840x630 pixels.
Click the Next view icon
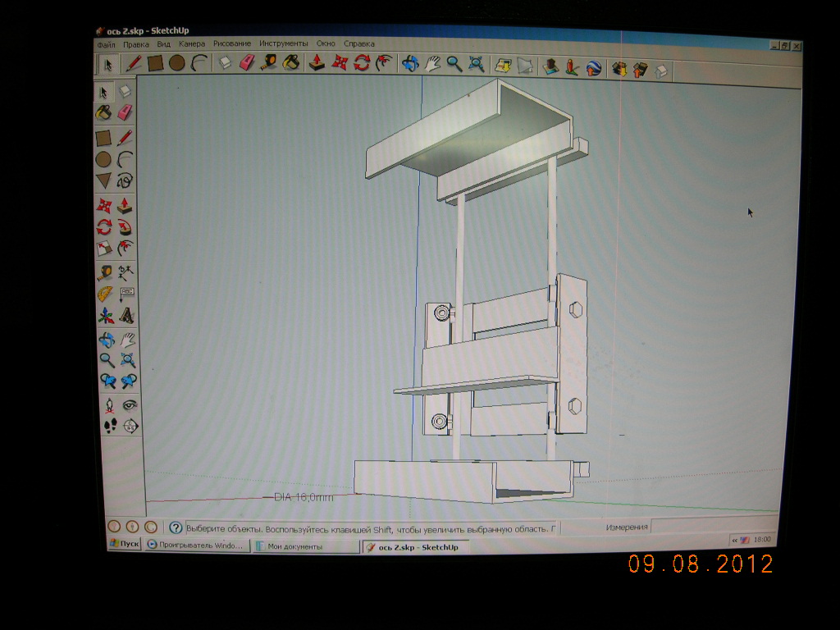129,381
